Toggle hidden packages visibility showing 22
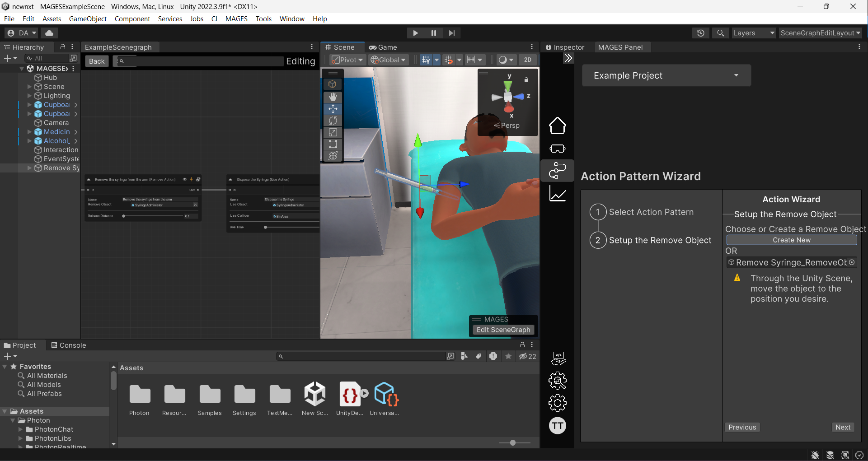The height and width of the screenshot is (461, 868). 527,356
